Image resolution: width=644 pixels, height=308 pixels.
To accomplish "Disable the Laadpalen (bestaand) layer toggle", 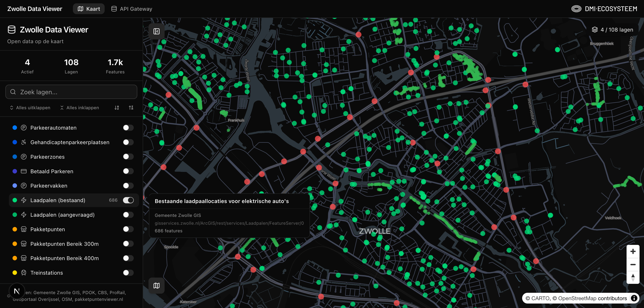I will coord(128,200).
